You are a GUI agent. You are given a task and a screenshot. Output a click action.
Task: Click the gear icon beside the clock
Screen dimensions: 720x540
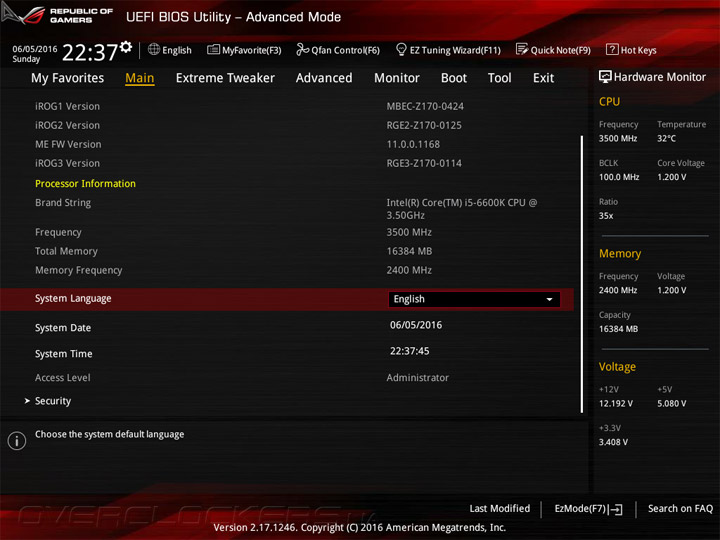pos(126,46)
